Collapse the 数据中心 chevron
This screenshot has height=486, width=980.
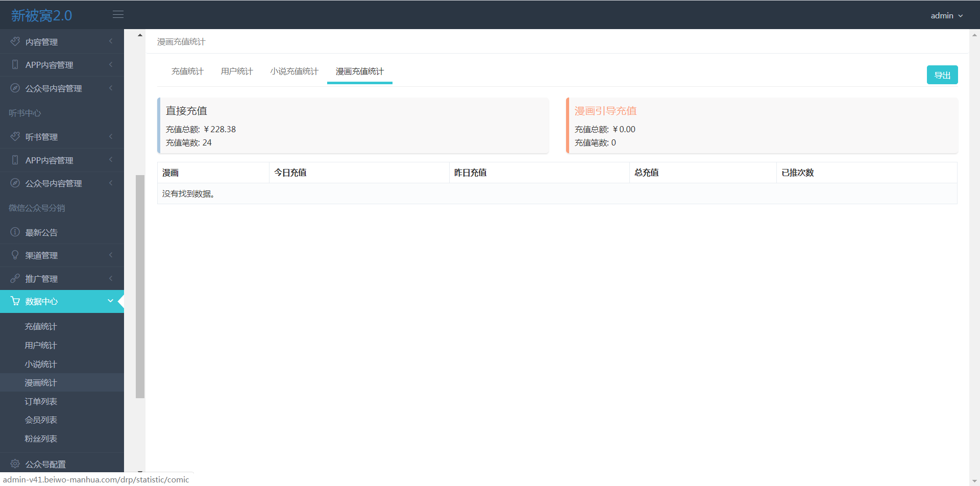(x=111, y=301)
